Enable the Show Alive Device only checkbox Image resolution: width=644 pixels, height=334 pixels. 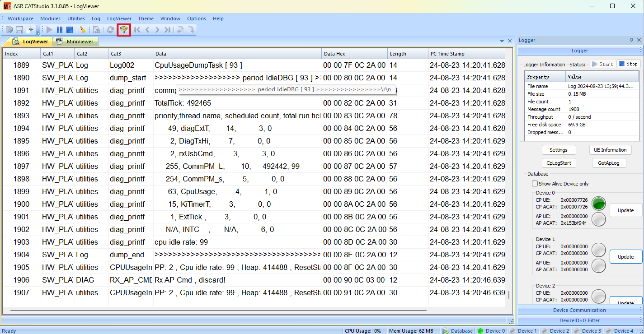tap(535, 184)
